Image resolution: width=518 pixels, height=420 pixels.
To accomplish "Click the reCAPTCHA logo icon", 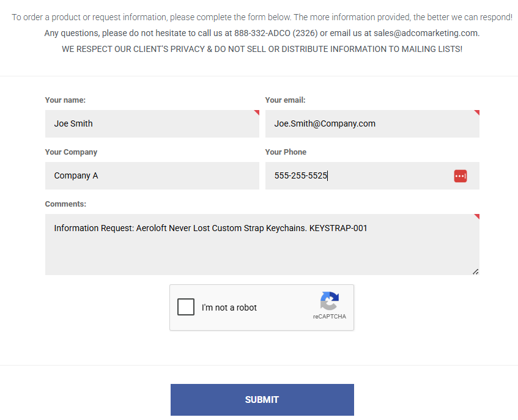I will (330, 300).
